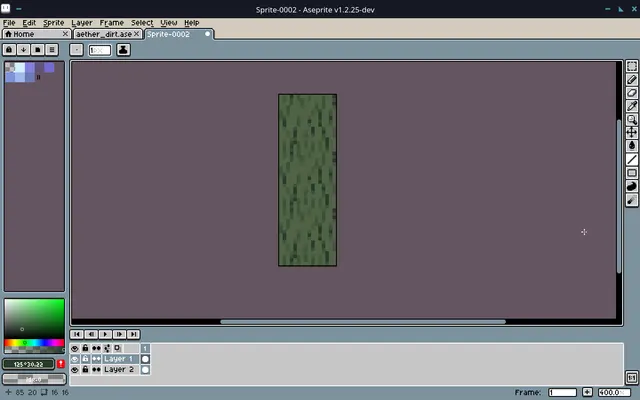640x400 pixels.
Task: Open the palette options menu
Action: (x=52, y=50)
